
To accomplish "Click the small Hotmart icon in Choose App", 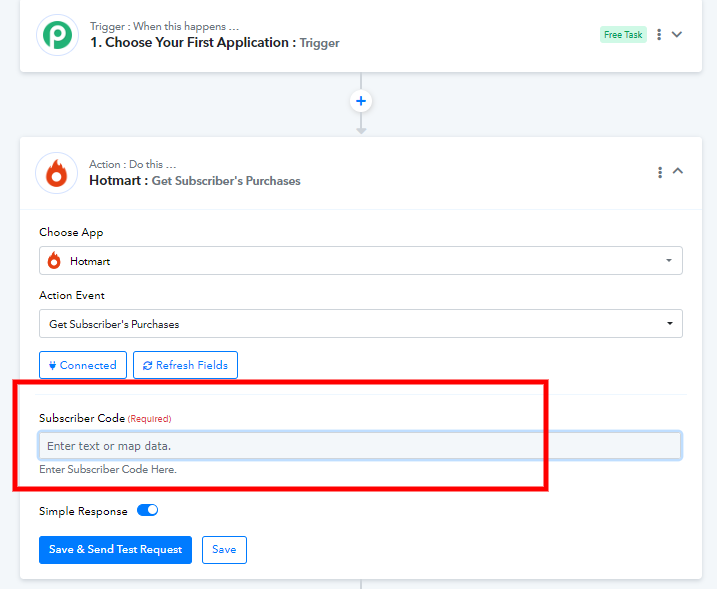I will 54,261.
